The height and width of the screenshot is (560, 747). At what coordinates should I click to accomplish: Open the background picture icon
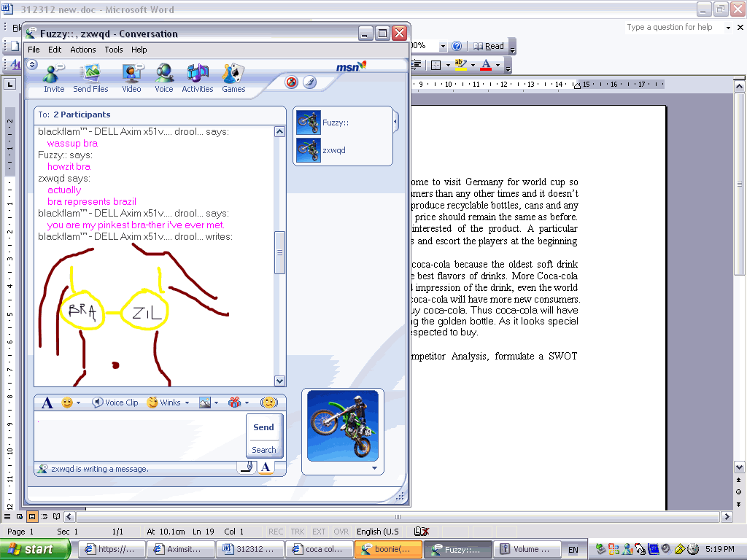tap(205, 402)
